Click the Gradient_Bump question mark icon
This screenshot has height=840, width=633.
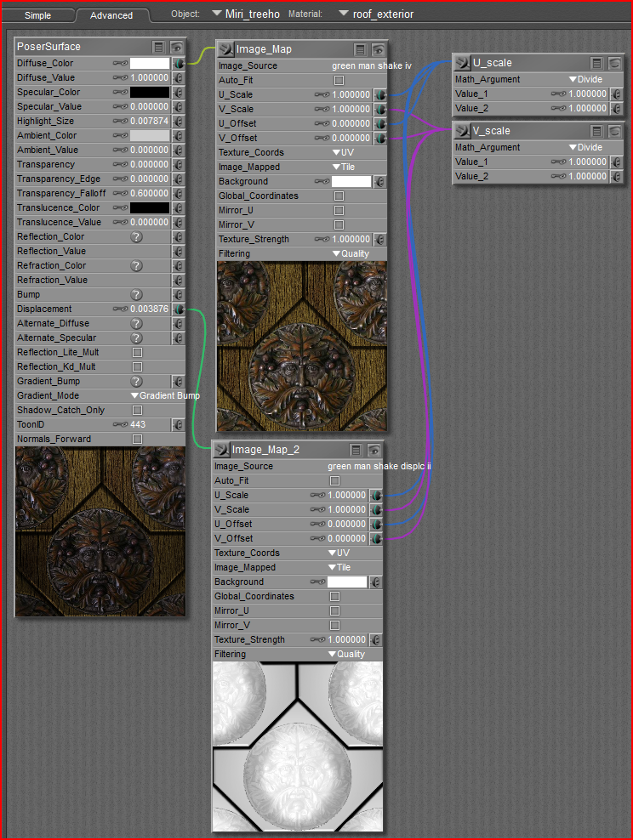[137, 382]
